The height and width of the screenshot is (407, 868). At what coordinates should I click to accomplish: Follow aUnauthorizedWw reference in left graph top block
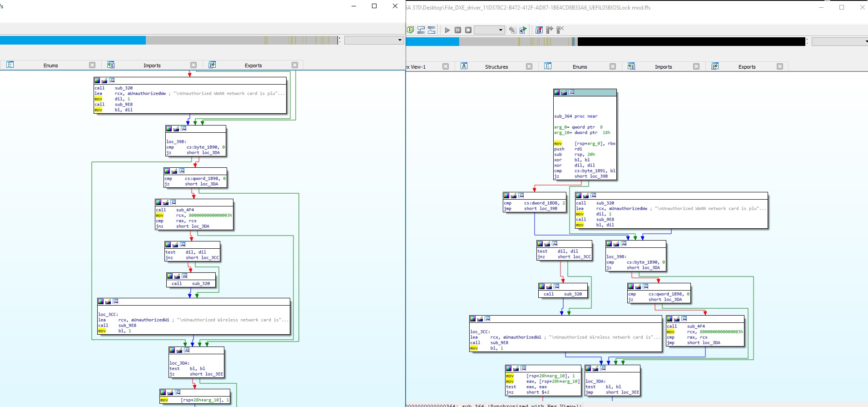click(146, 94)
